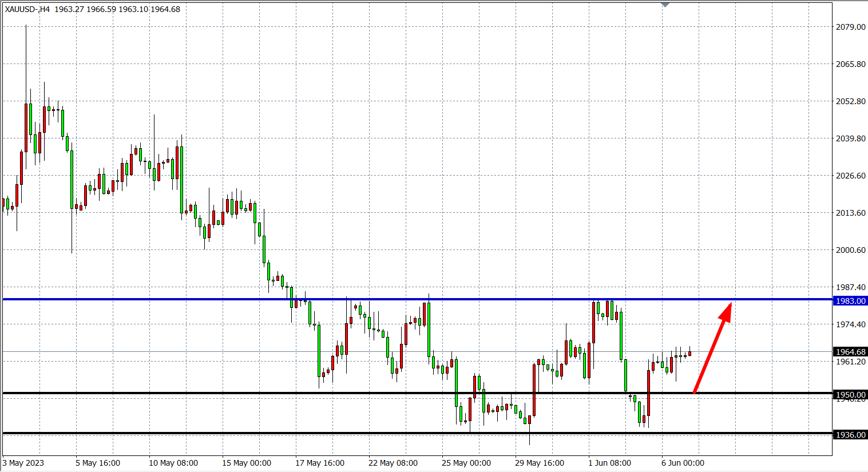Image resolution: width=868 pixels, height=472 pixels.
Task: Click the 25 May 00:00 time label
Action: (466, 463)
